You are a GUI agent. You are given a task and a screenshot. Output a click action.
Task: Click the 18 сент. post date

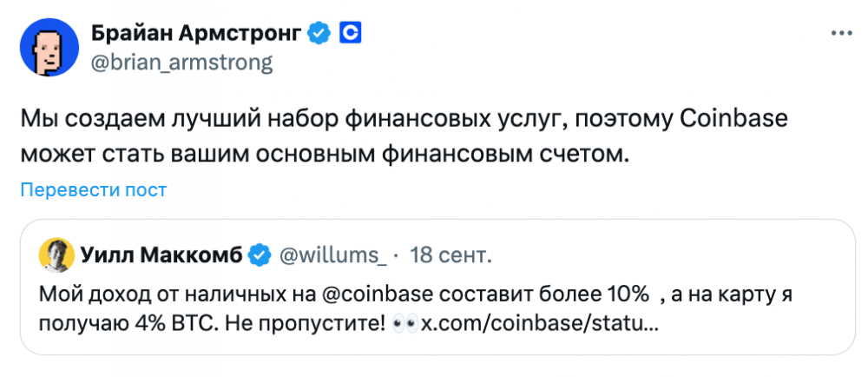(x=450, y=255)
